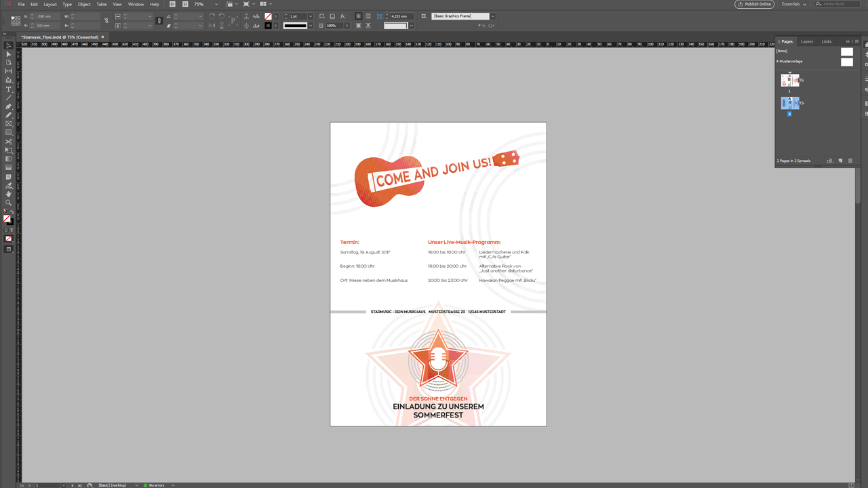The height and width of the screenshot is (488, 868).
Task: Click the delete page trash icon
Action: (x=850, y=161)
